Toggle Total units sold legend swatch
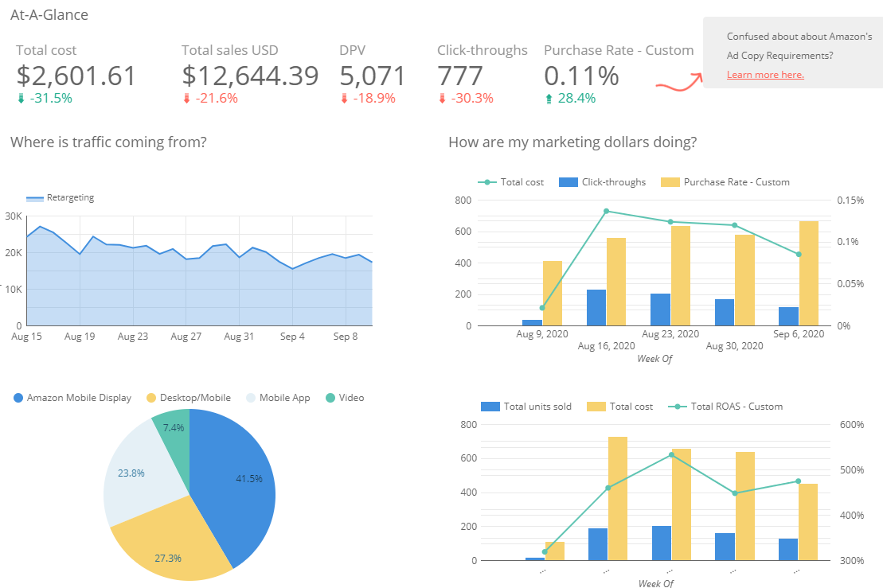Viewport: 883px width, 588px height. (490, 407)
